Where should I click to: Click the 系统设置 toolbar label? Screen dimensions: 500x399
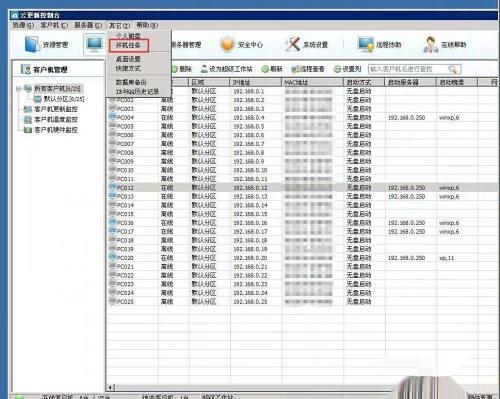(x=315, y=45)
